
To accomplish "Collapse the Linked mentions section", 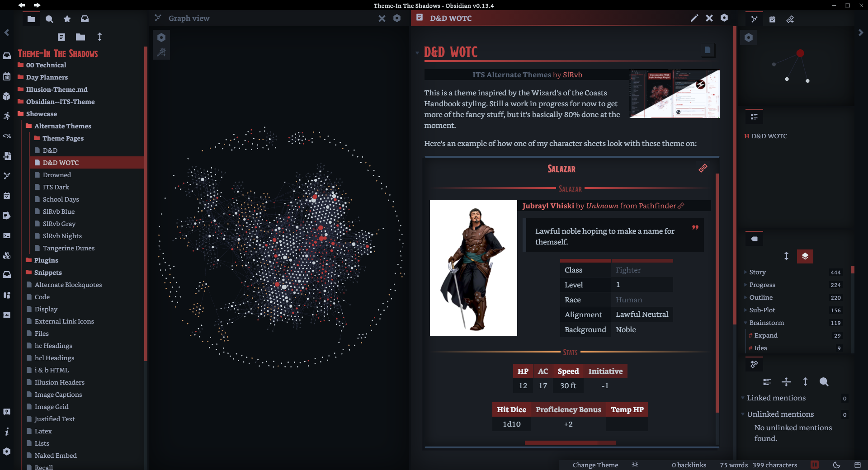I will pyautogui.click(x=743, y=398).
